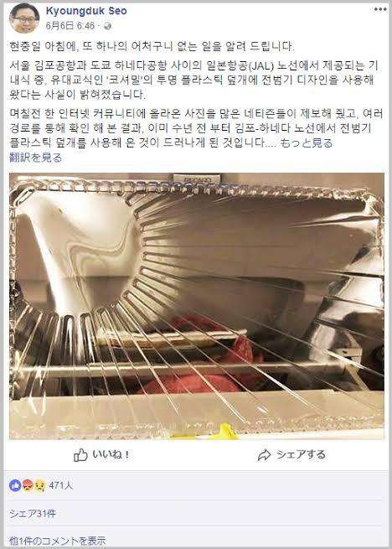
Task: Open the three-dot post options menu
Action: tap(380, 9)
